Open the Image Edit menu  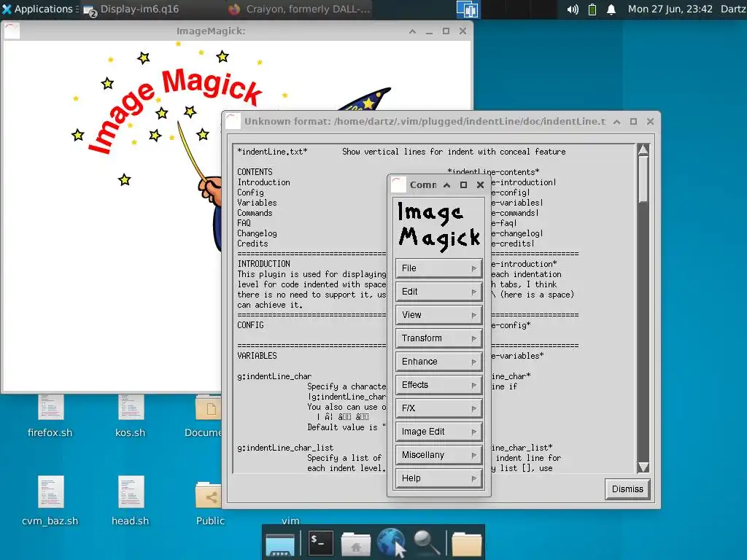click(438, 432)
